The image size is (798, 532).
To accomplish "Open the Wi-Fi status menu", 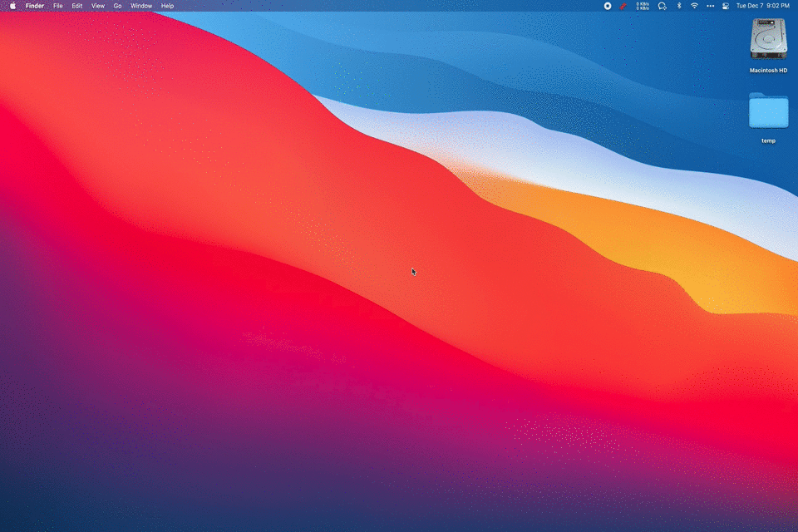I will 694,6.
